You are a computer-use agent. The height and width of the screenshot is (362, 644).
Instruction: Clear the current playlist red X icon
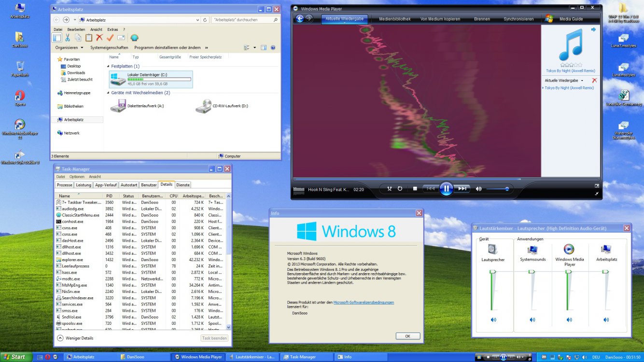[x=594, y=80]
